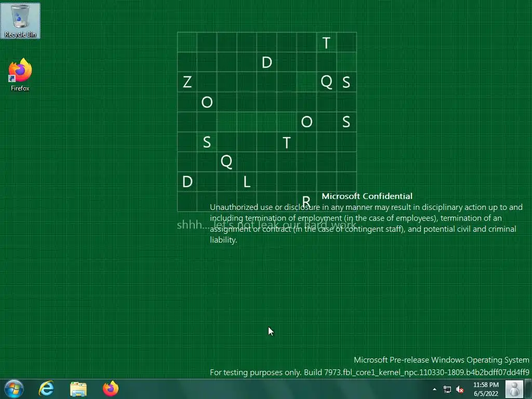Click the letter R in the grid
The height and width of the screenshot is (399, 532).
(306, 202)
